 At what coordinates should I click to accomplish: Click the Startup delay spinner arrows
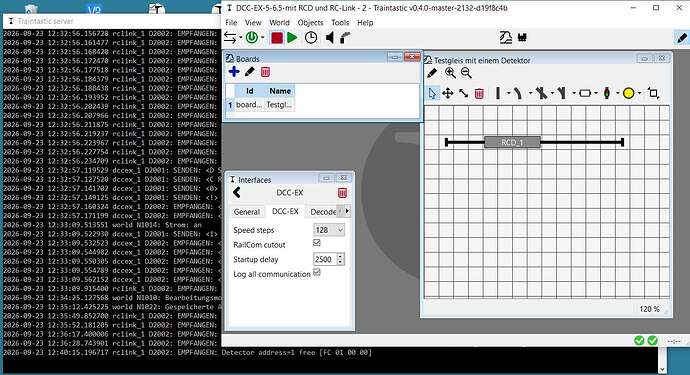coord(340,259)
